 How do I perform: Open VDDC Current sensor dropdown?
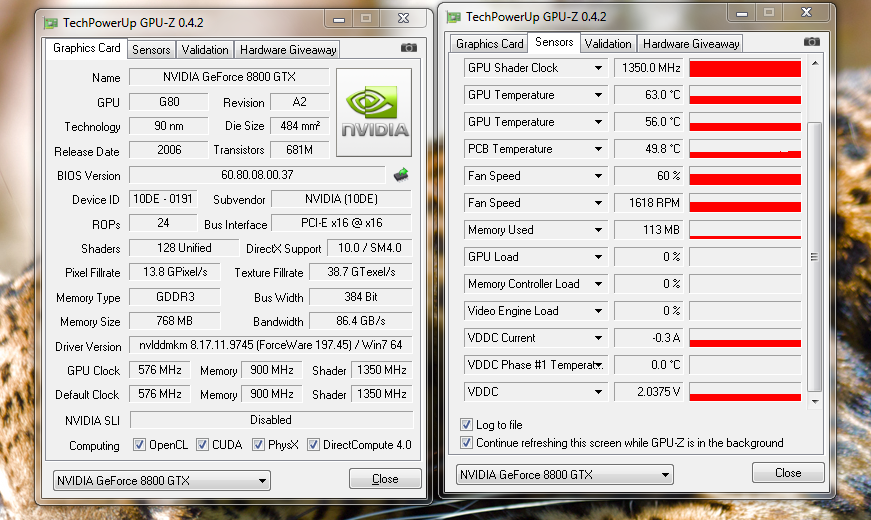[x=598, y=338]
